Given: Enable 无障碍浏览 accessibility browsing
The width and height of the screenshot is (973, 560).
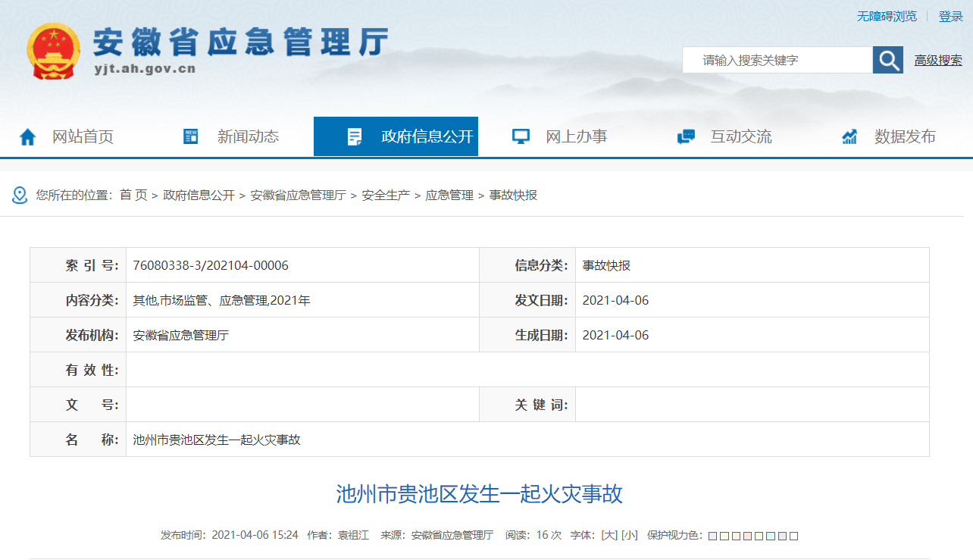Looking at the screenshot, I should 887,16.
